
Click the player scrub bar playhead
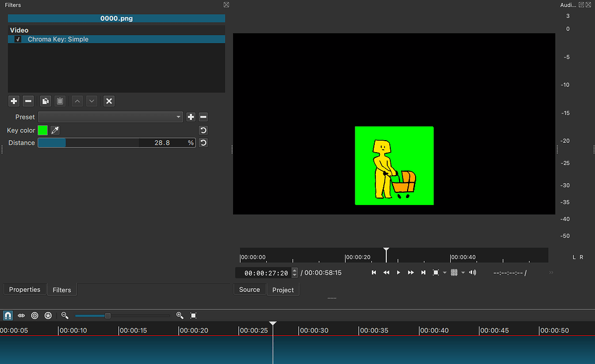pos(386,254)
